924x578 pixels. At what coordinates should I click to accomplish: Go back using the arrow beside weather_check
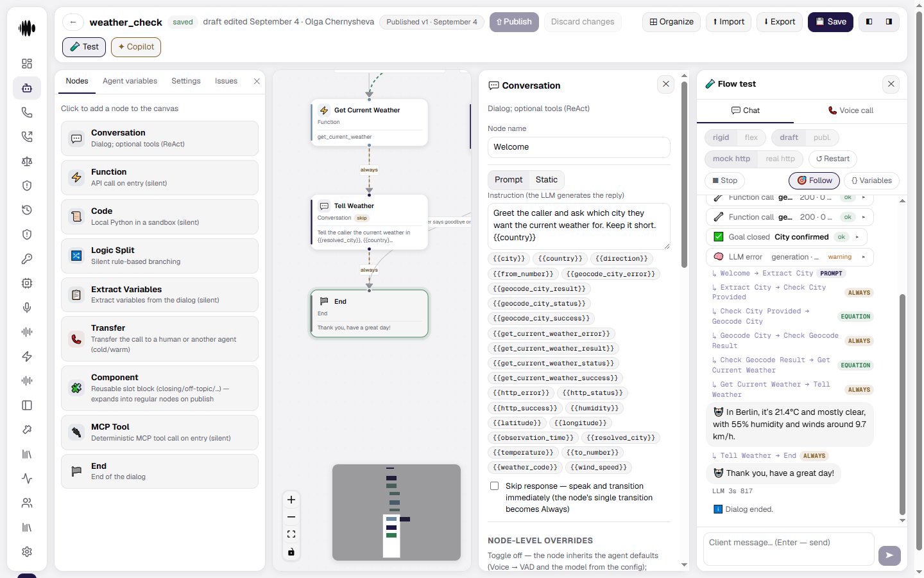(x=73, y=22)
